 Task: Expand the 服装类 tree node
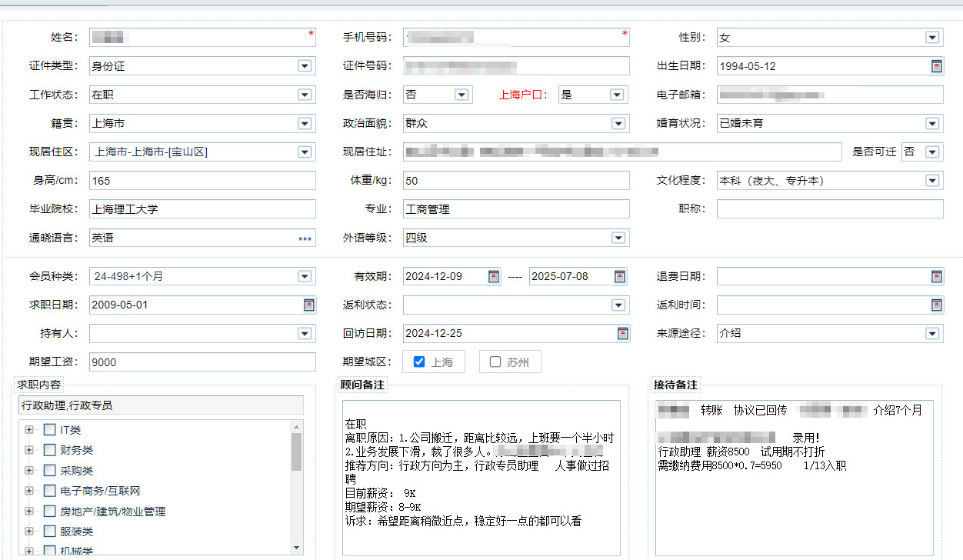tap(29, 532)
